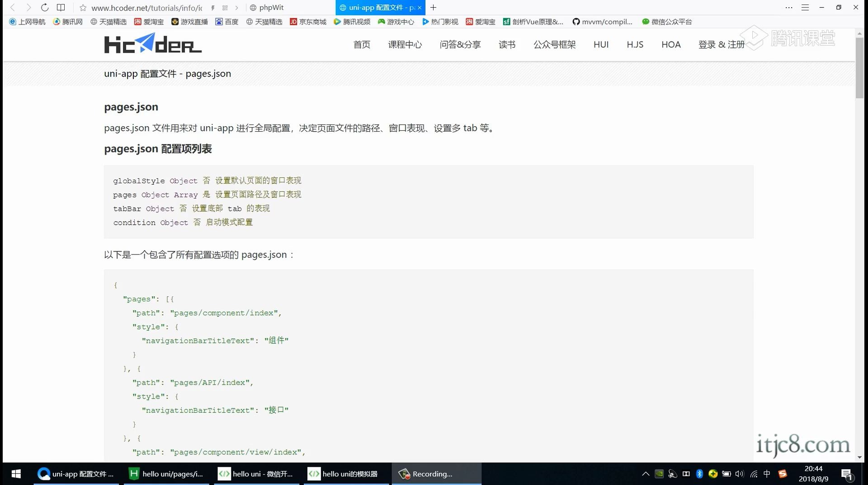Click the Bluetooth tray icon
Image resolution: width=868 pixels, height=485 pixels.
point(699,474)
